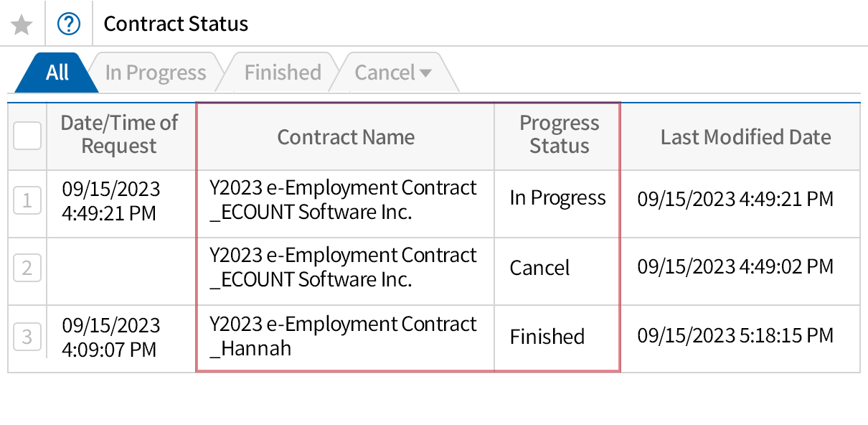Select the Cancel tab

[x=385, y=72]
